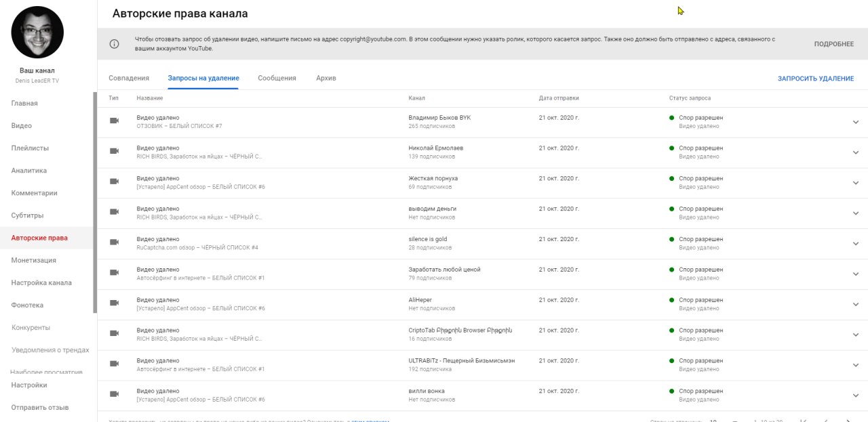Click the ПОДРОБНЕЕ button in the banner
This screenshot has width=868, height=422.
pos(834,44)
